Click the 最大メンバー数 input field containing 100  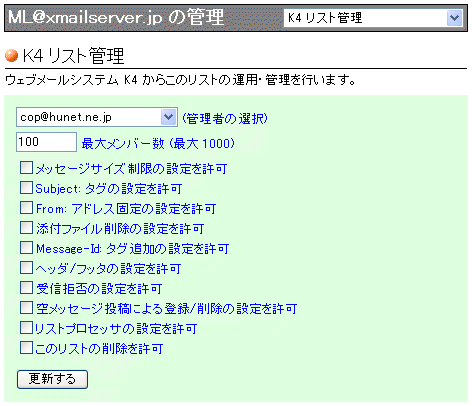coord(46,142)
